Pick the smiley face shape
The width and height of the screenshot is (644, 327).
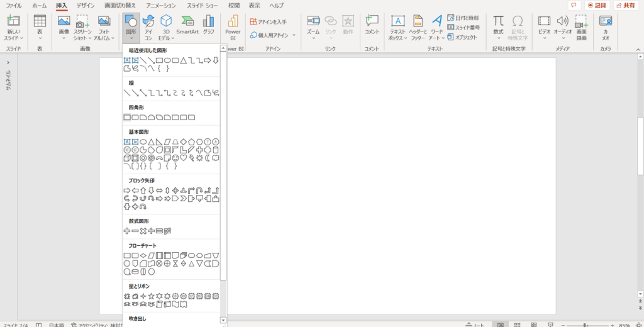pos(175,158)
